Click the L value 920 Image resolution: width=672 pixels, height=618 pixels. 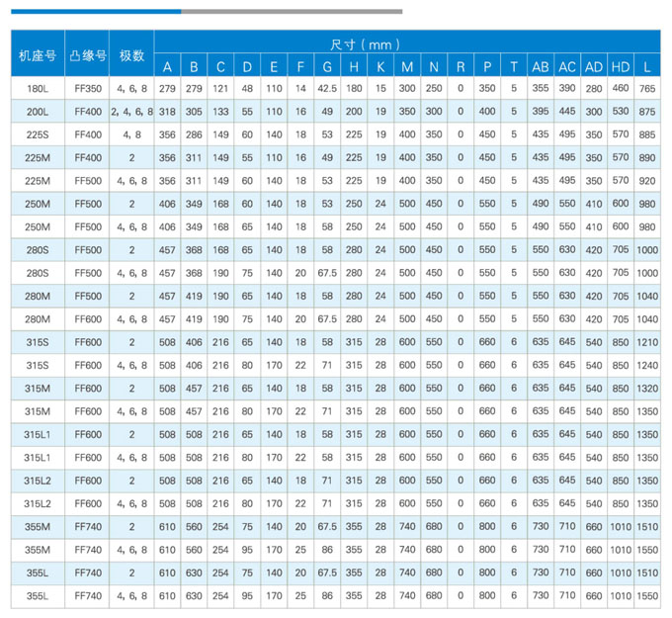(x=647, y=181)
